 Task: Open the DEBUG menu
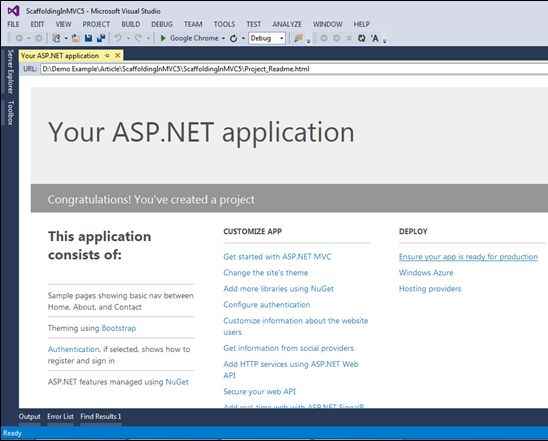pos(162,24)
